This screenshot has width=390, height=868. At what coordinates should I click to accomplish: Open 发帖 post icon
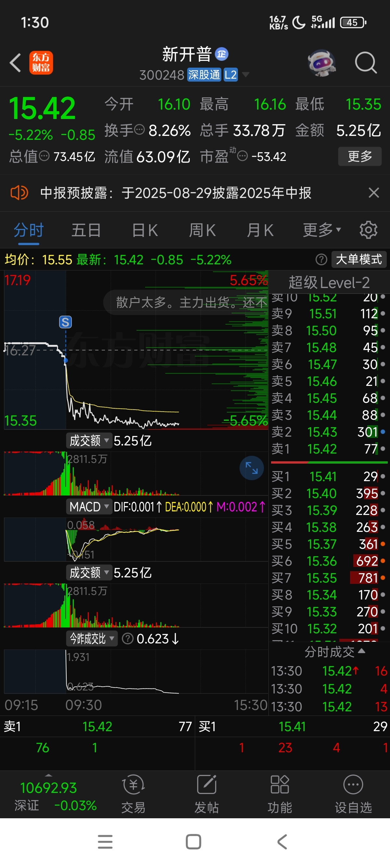(x=206, y=794)
